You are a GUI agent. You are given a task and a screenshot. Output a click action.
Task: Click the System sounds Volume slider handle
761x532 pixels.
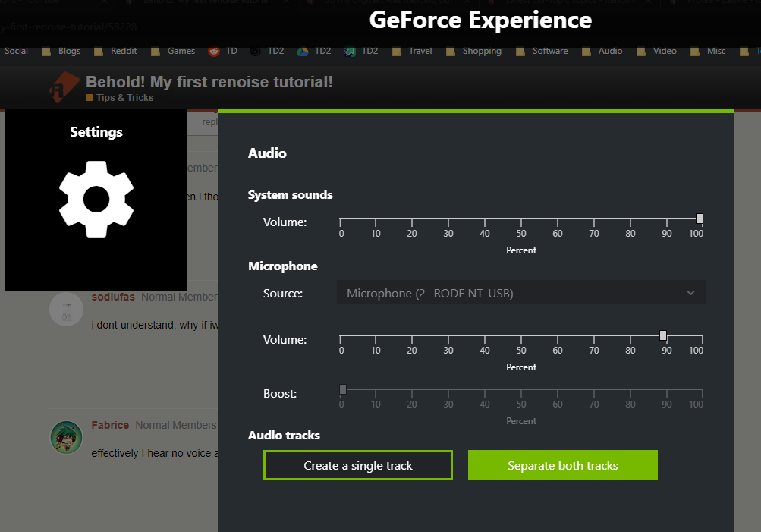700,219
